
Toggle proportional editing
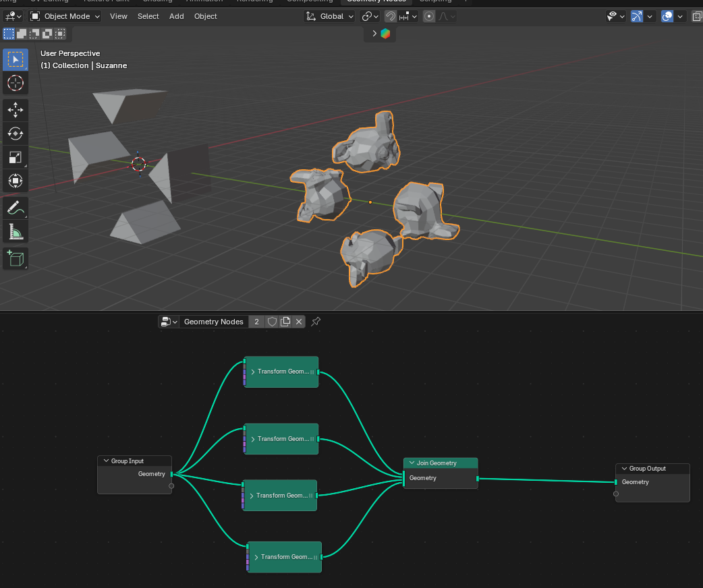tap(429, 17)
